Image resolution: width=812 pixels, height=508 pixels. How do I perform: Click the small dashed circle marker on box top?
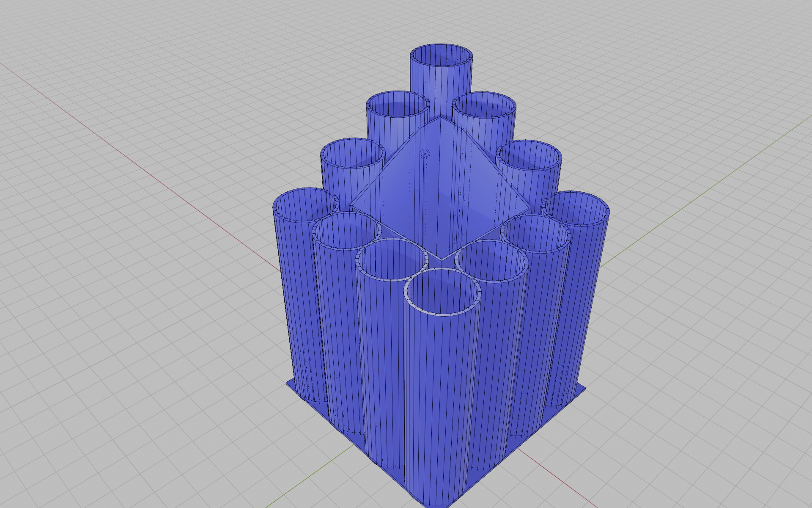coord(425,154)
